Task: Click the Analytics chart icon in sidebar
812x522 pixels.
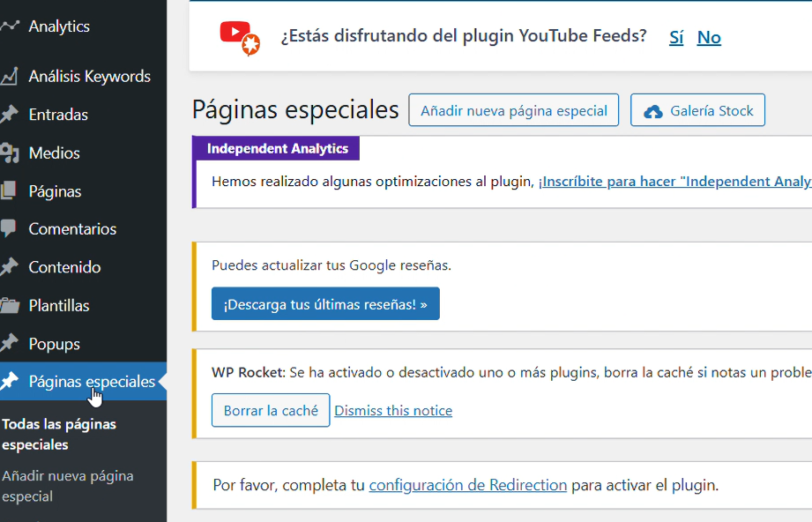Action: pyautogui.click(x=10, y=26)
